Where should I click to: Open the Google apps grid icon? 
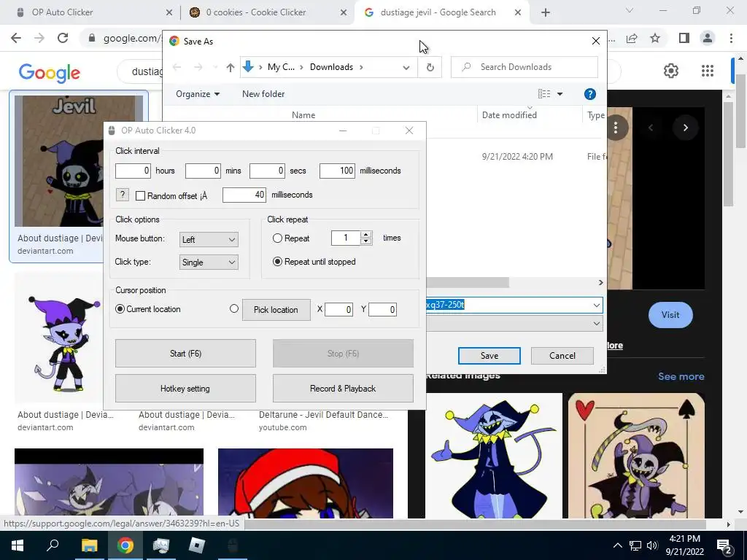(708, 71)
